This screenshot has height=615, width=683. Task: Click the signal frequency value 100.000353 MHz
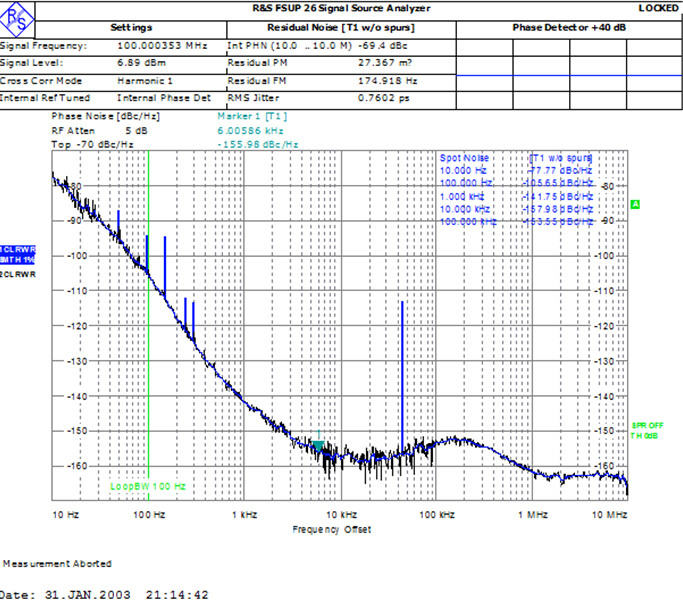[x=162, y=46]
